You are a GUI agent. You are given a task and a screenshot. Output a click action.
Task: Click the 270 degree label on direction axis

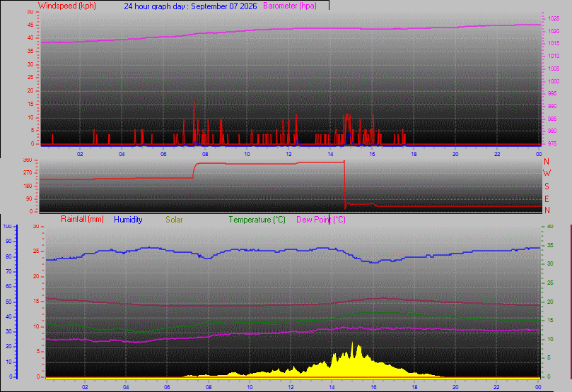tap(28, 172)
